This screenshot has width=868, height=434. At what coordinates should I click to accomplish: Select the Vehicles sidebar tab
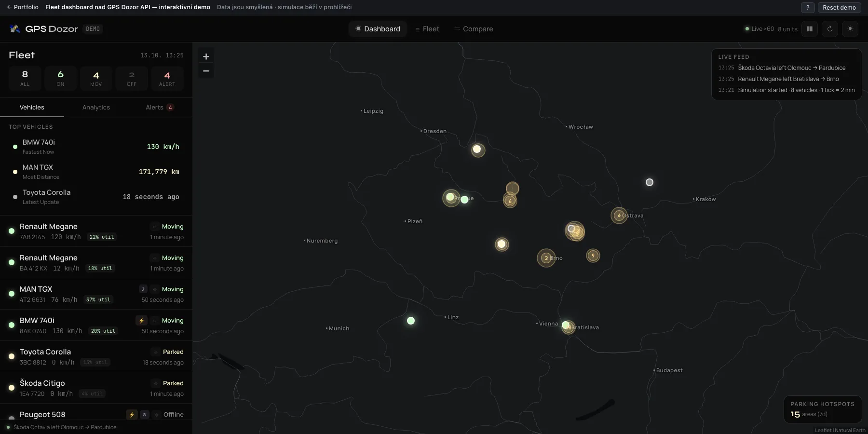[x=32, y=108]
